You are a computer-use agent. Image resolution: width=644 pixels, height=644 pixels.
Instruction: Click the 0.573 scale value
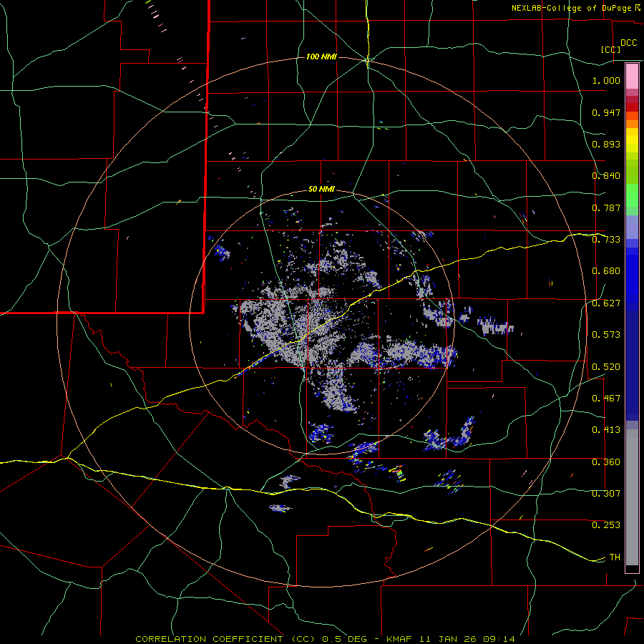coord(606,335)
